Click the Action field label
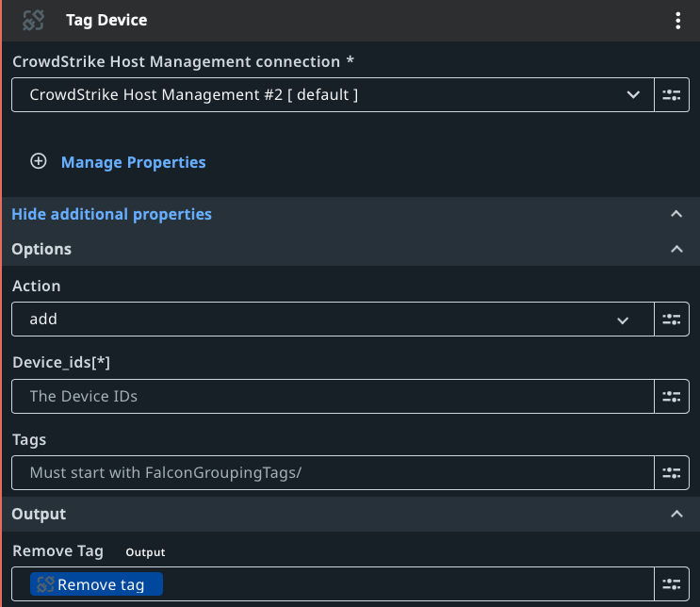The height and width of the screenshot is (607, 700). pyautogui.click(x=36, y=286)
